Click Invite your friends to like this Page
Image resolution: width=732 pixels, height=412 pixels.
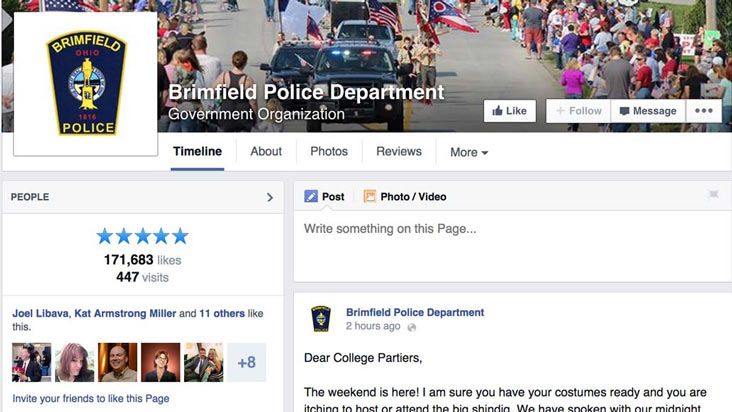click(x=91, y=398)
